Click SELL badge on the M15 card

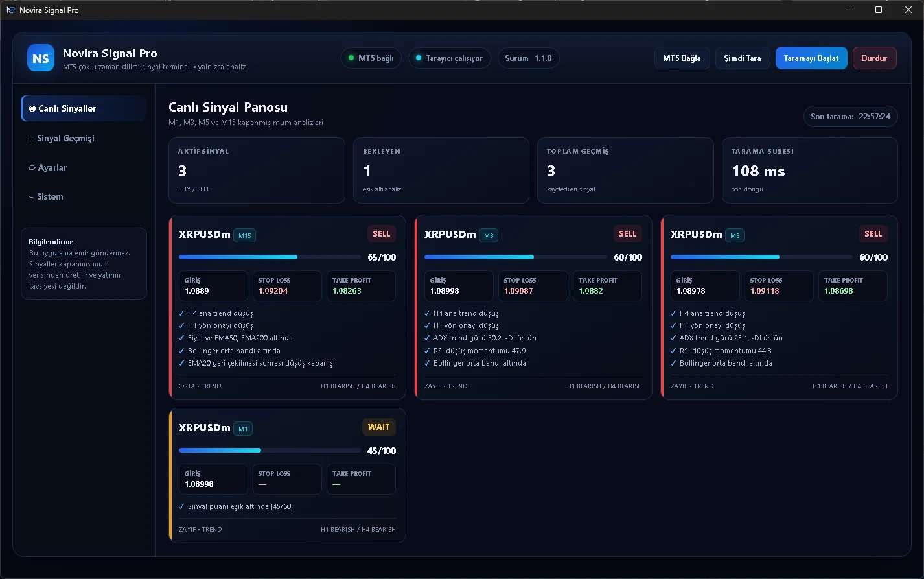tap(382, 234)
